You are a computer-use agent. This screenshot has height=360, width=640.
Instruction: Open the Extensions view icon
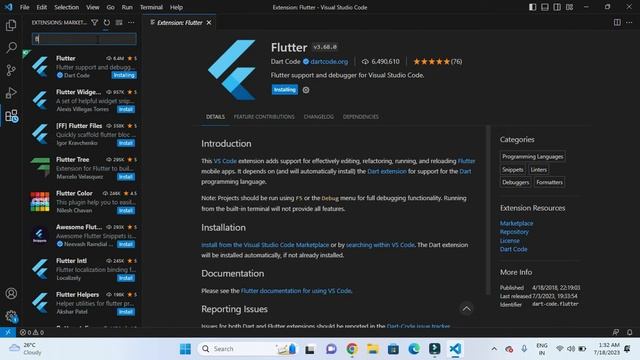click(11, 116)
